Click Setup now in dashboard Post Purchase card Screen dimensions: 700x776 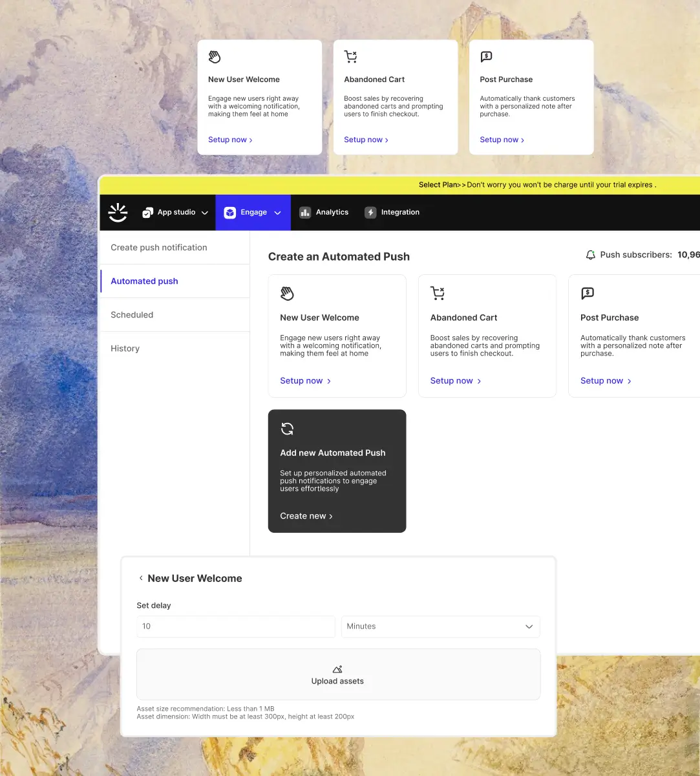coord(606,381)
